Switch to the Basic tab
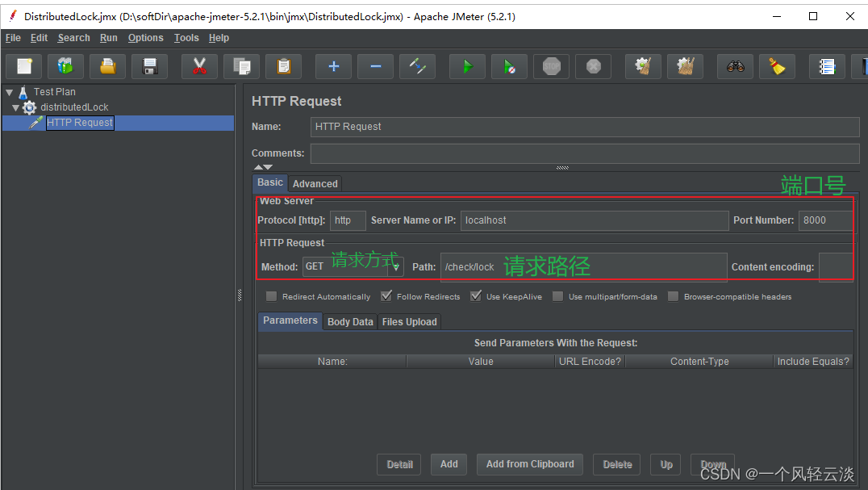The width and height of the screenshot is (868, 490). pyautogui.click(x=270, y=182)
